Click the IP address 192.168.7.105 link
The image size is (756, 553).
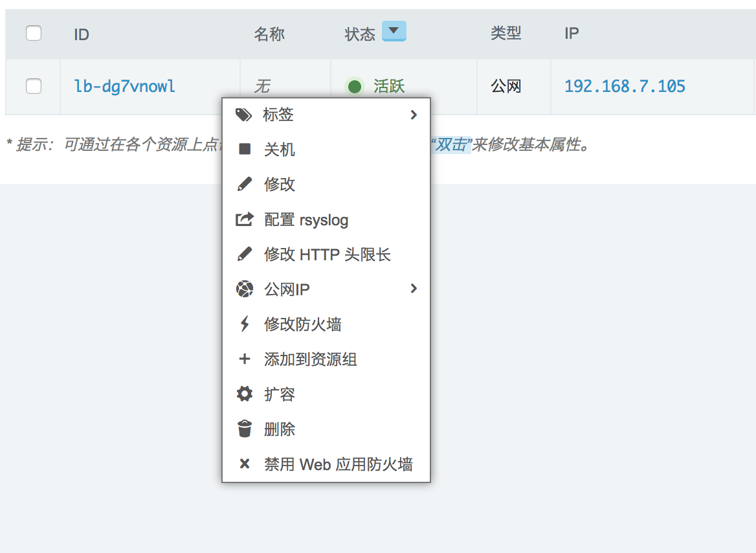click(625, 86)
